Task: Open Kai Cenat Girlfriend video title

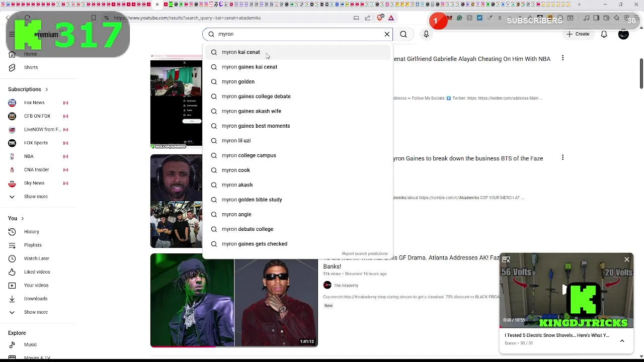Action: click(472, 59)
